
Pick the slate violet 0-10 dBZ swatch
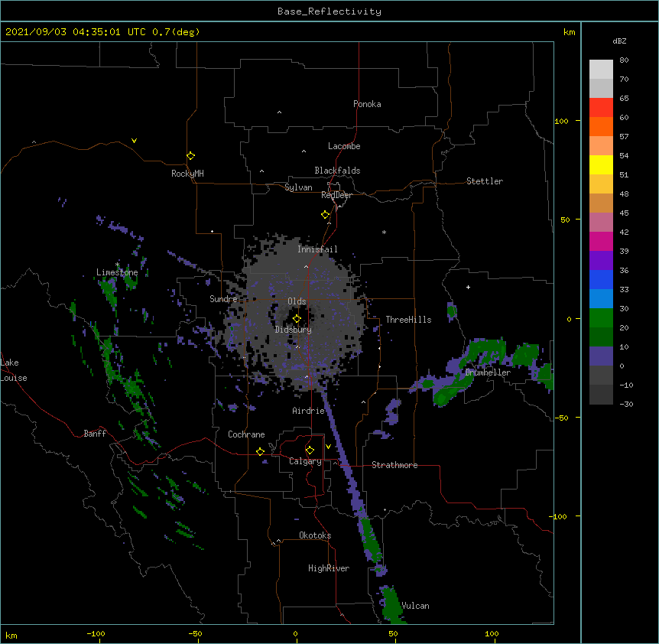point(601,356)
